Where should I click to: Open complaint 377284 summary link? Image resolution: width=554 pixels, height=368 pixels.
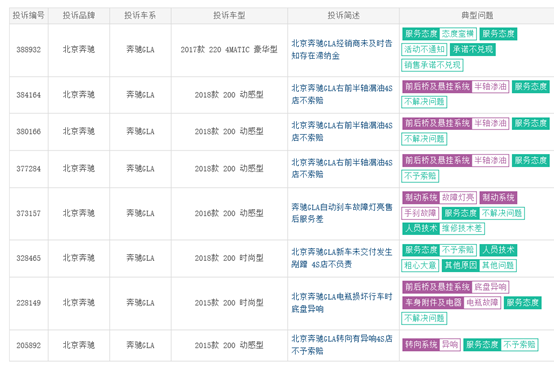pos(342,168)
